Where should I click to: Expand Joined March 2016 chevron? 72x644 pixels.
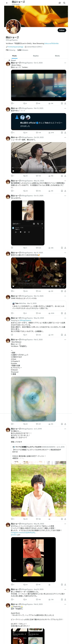pyautogui.click(x=42, y=47)
